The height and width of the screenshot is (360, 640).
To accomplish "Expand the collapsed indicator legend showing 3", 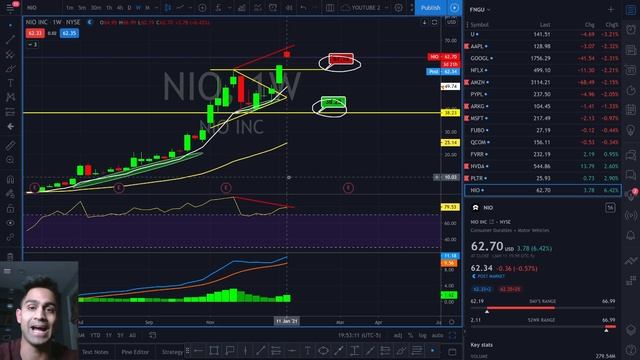I will click(x=33, y=44).
